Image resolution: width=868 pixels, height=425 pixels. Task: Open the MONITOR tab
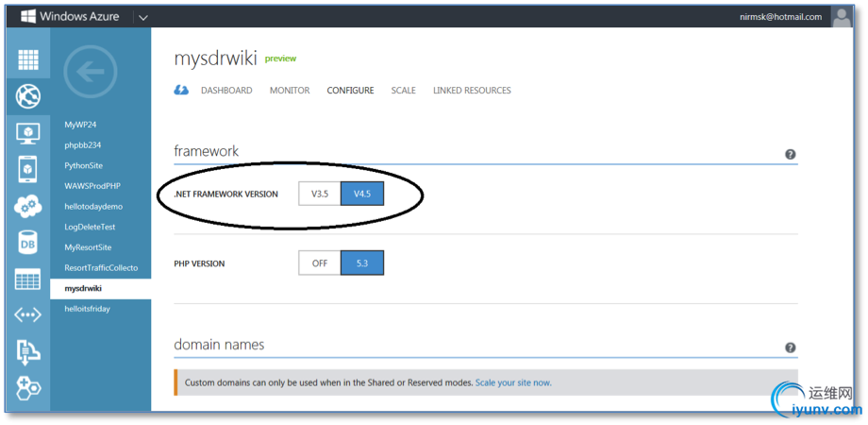tap(290, 91)
